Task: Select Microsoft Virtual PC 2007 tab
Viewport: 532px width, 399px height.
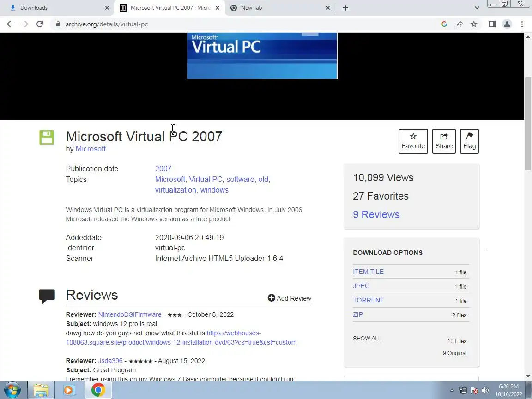Action: (x=170, y=7)
